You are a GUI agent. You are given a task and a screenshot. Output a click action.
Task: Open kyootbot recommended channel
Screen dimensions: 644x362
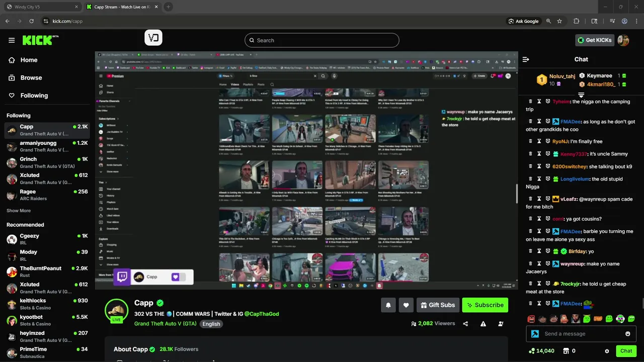pos(47,320)
